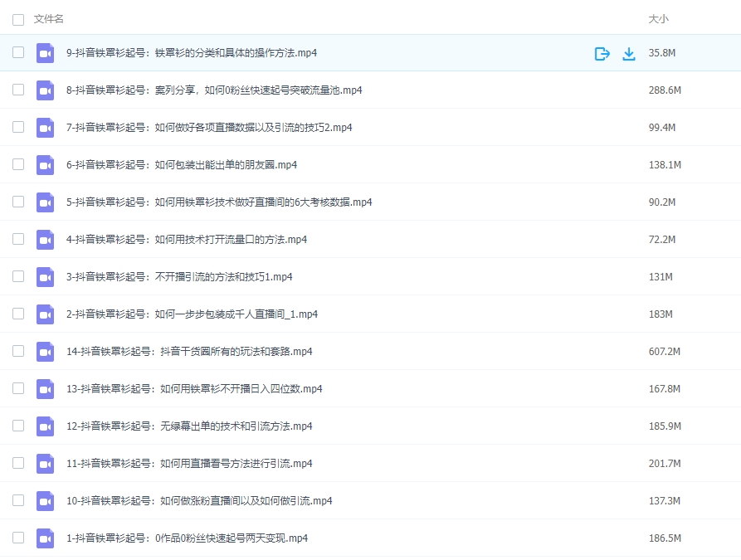Sort by the 大小 column header
This screenshot has height=560, width=741.
pyautogui.click(x=658, y=19)
